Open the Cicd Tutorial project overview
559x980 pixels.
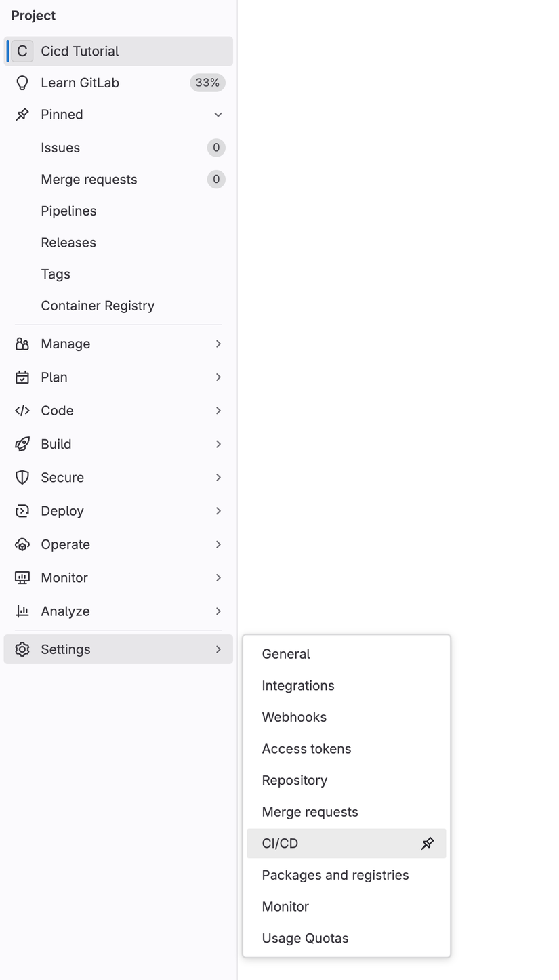79,52
